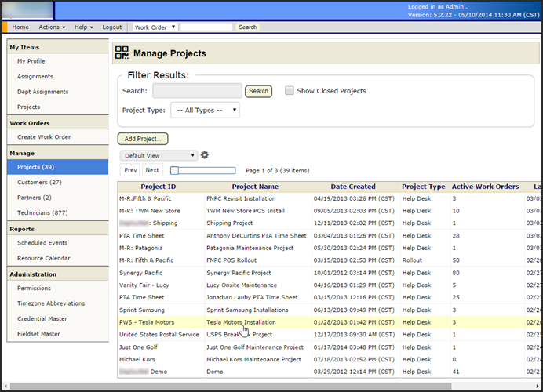Go to previous page with Prev
Screen dimensions: 543x392
(130, 170)
